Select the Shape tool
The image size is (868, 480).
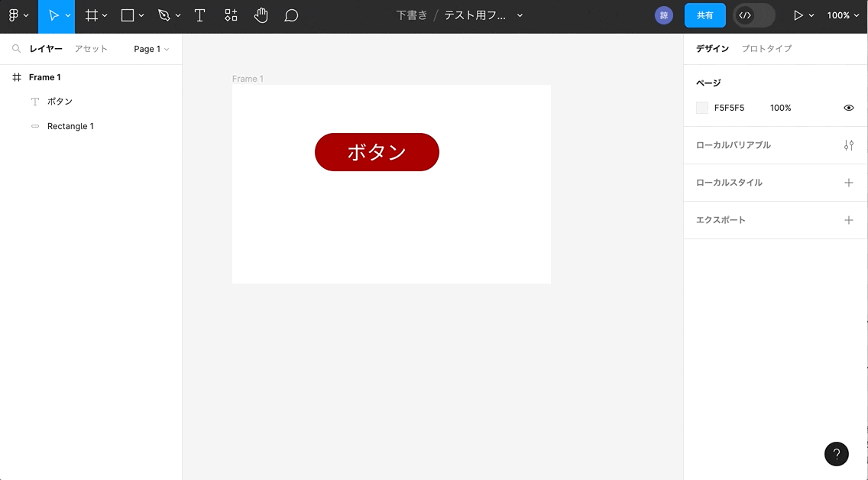126,15
